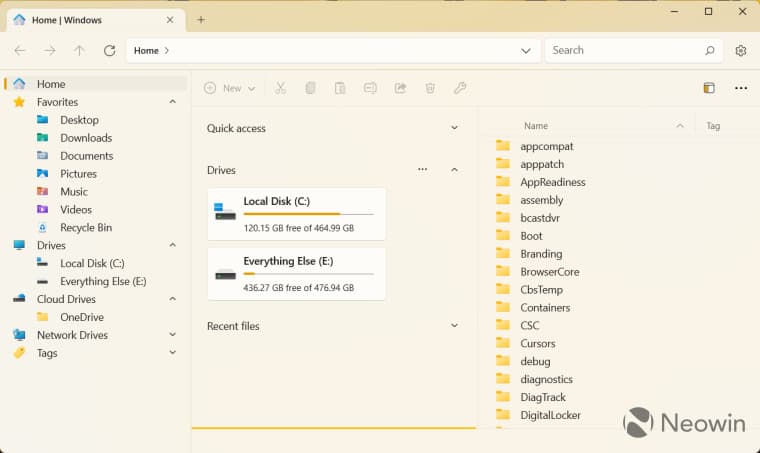The height and width of the screenshot is (453, 760).
Task: Click into the Search field
Action: [625, 50]
